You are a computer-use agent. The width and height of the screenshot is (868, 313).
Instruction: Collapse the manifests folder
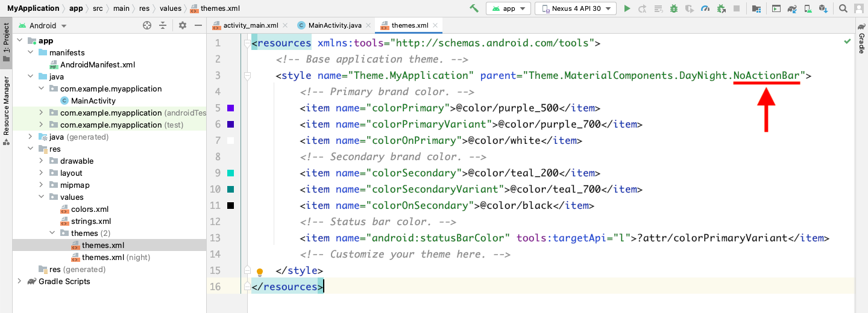[x=30, y=53]
